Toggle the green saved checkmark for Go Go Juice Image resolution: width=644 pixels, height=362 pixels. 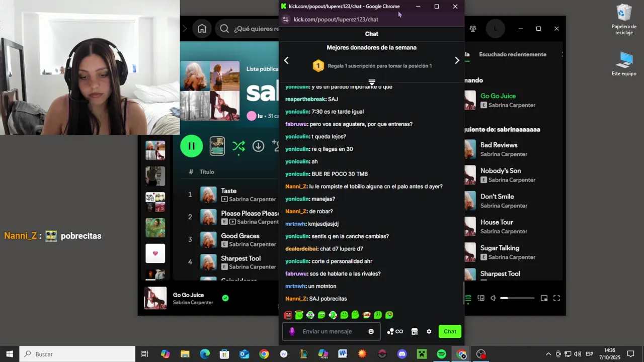point(225,298)
